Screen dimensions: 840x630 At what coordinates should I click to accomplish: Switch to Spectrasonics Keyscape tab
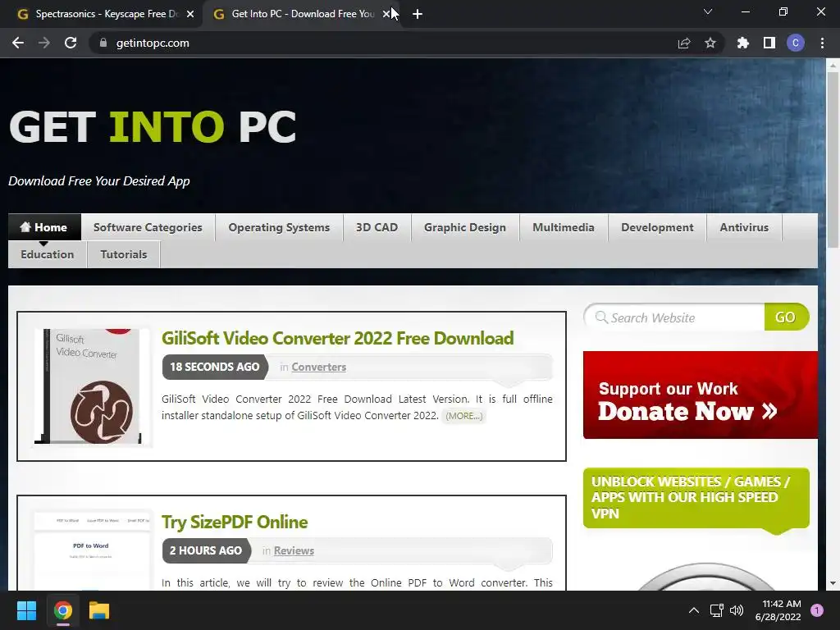101,15
